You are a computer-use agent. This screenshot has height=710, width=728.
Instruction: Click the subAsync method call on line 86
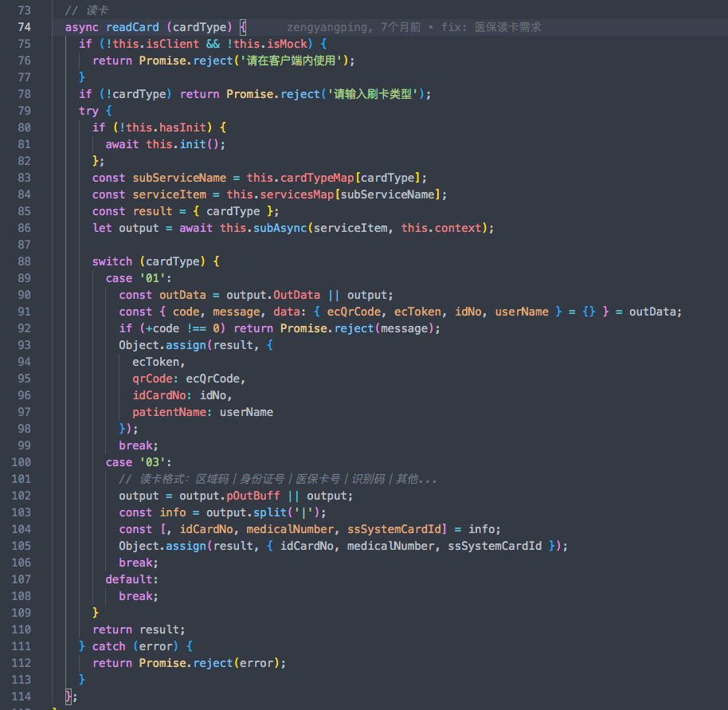[x=280, y=228]
